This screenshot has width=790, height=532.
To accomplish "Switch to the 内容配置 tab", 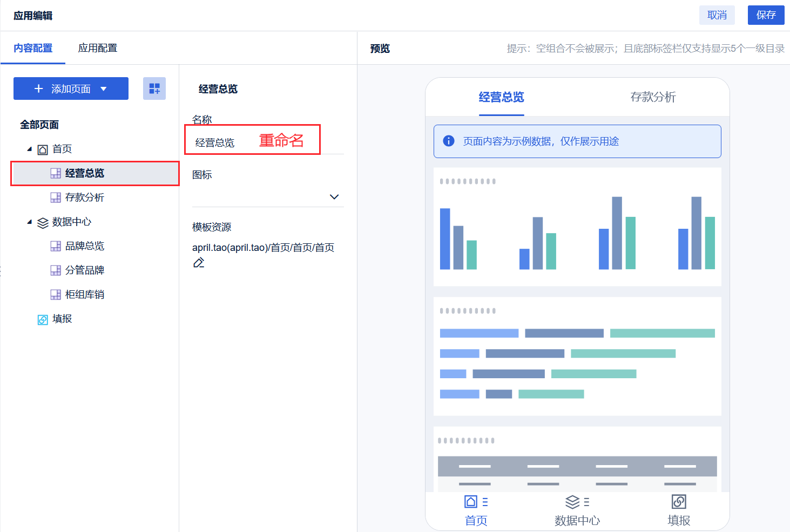I will point(33,48).
